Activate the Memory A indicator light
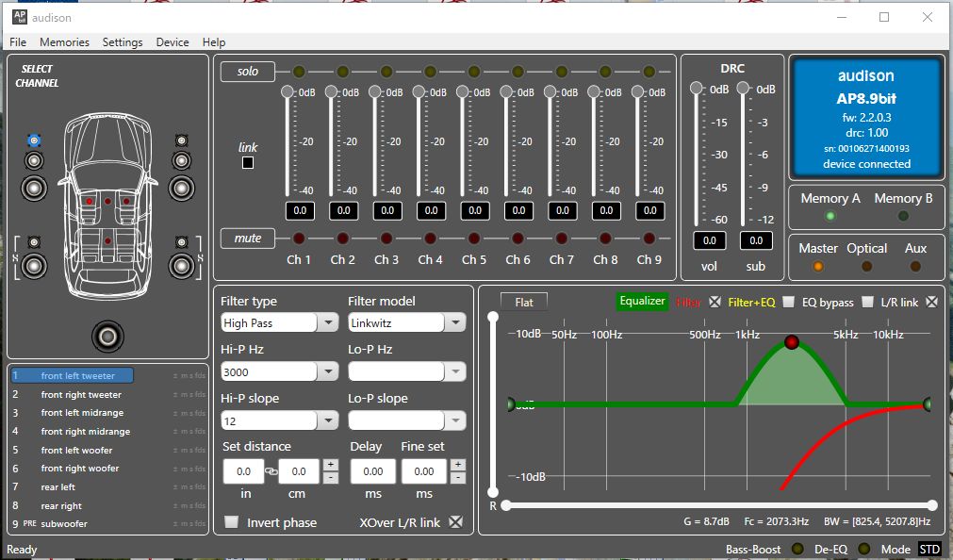 click(x=830, y=216)
